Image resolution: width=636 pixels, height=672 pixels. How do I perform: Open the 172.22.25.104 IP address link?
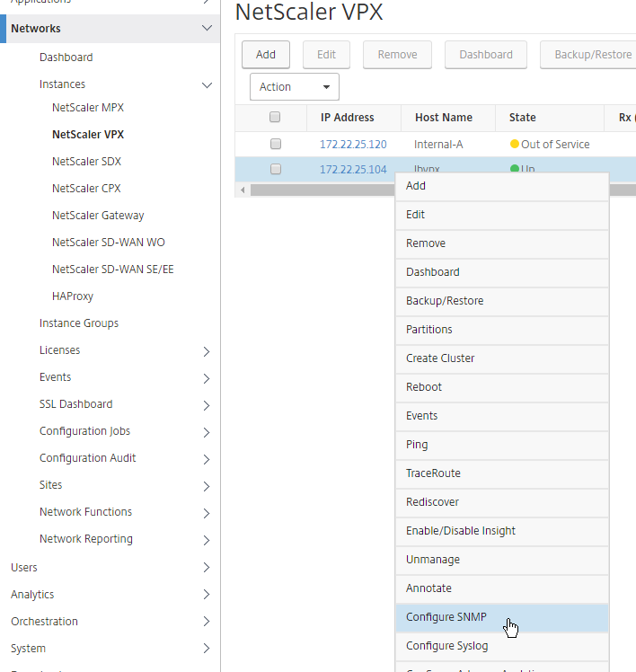pyautogui.click(x=353, y=169)
